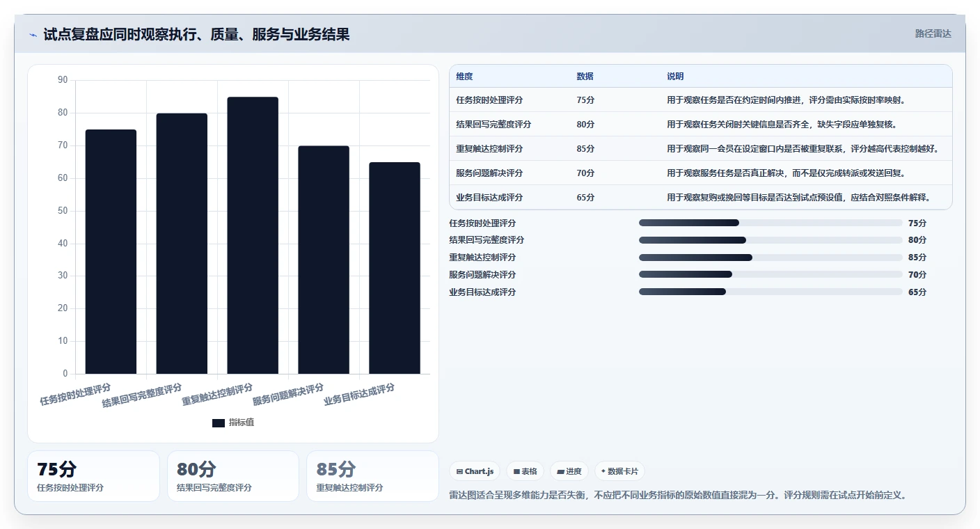This screenshot has height=529, width=980.
Task: Click the 业务目标达成评分 progress bar
Action: point(770,292)
